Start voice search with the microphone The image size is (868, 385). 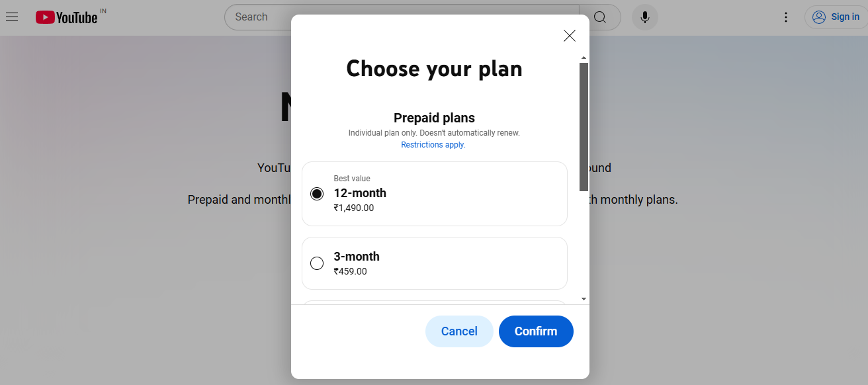point(644,17)
